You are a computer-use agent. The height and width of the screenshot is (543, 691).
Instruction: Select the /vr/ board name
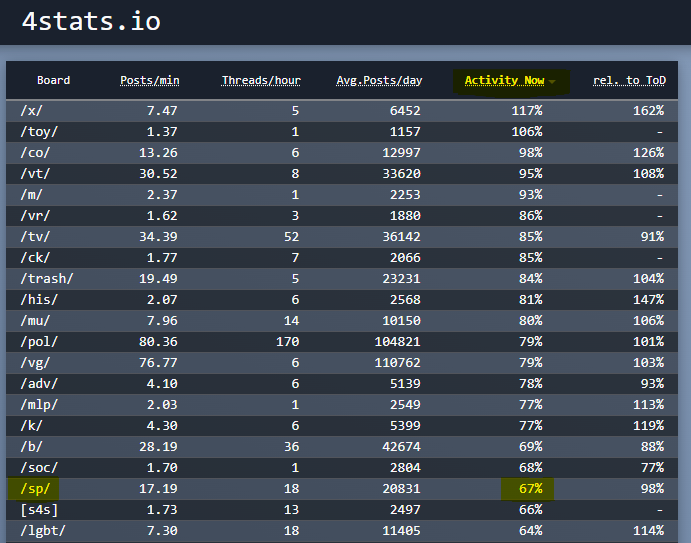(x=35, y=216)
